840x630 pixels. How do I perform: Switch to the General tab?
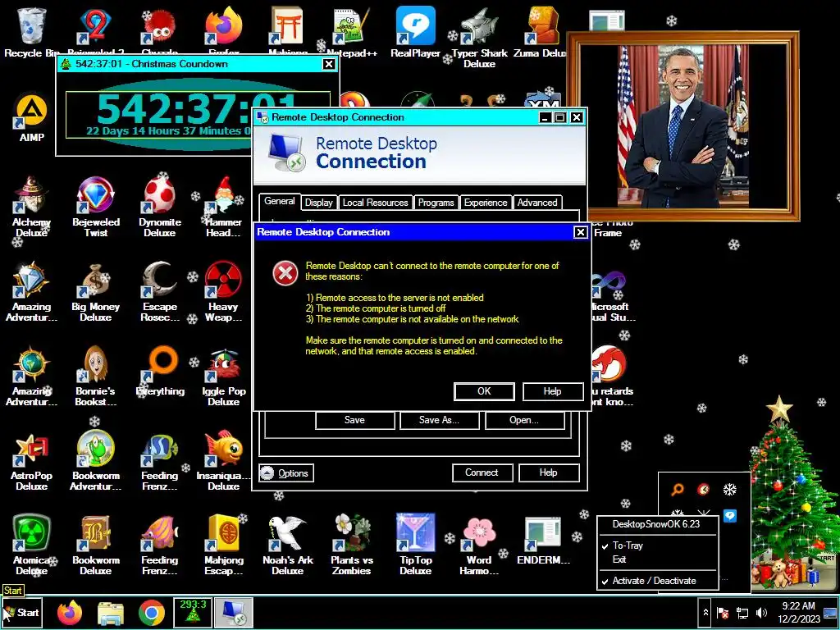point(280,202)
